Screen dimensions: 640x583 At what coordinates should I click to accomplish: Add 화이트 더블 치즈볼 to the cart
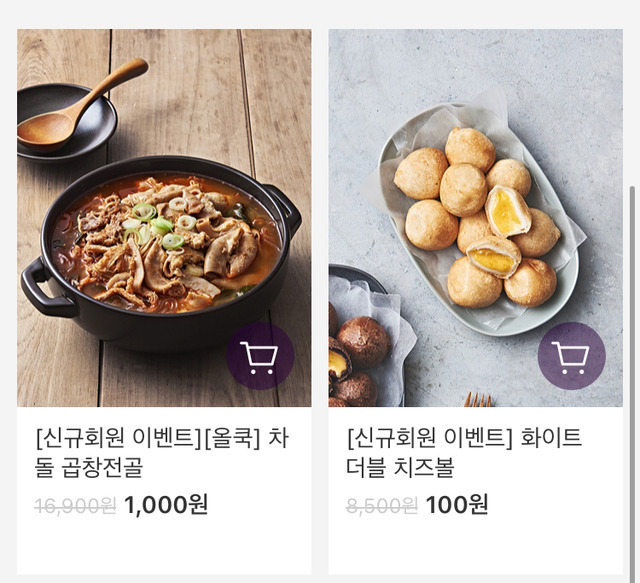point(571,356)
